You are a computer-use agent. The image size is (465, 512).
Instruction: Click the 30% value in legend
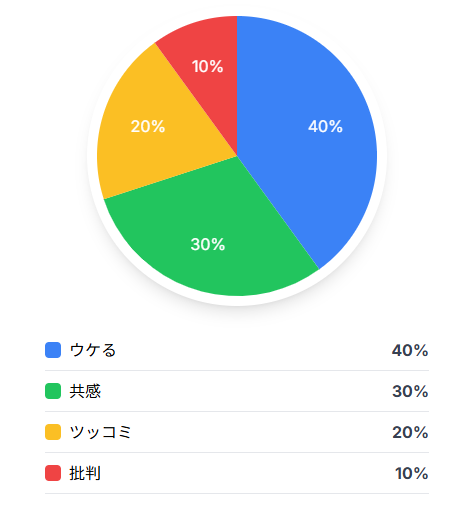tap(410, 391)
